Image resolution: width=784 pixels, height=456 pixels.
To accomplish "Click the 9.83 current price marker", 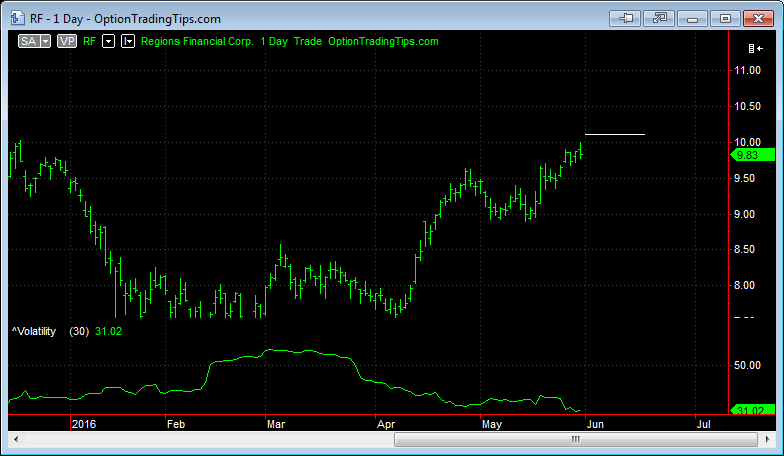I will (x=753, y=156).
